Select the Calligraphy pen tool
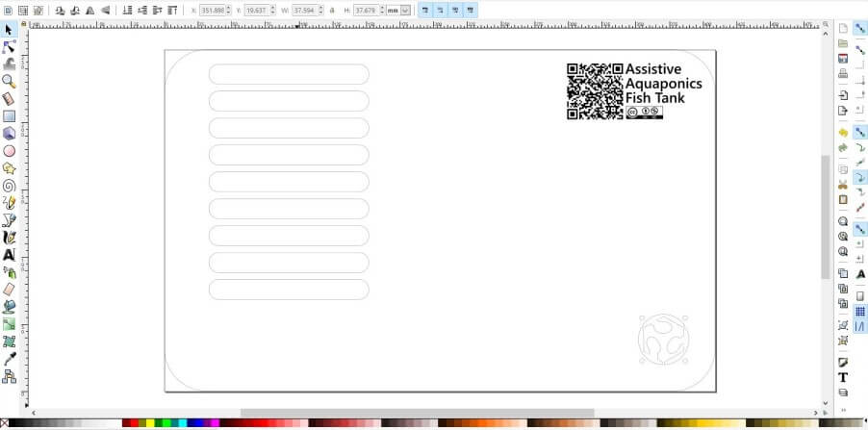The width and height of the screenshot is (868, 430). [x=10, y=238]
